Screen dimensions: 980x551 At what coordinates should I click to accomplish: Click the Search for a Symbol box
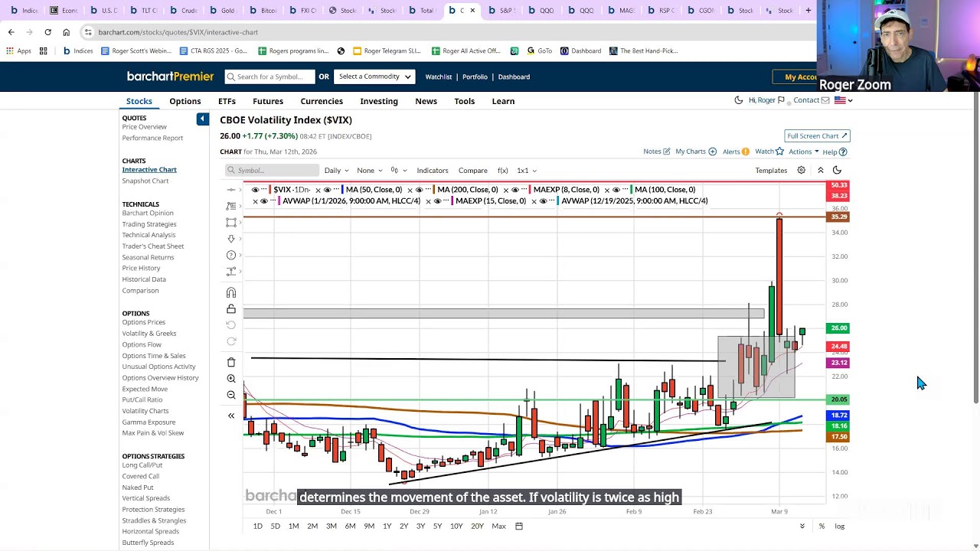pyautogui.click(x=269, y=77)
